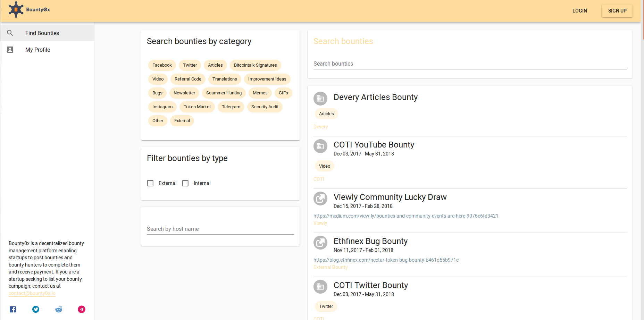Click the Devery Articles Bounty avatar icon
This screenshot has width=644, height=320.
point(320,99)
